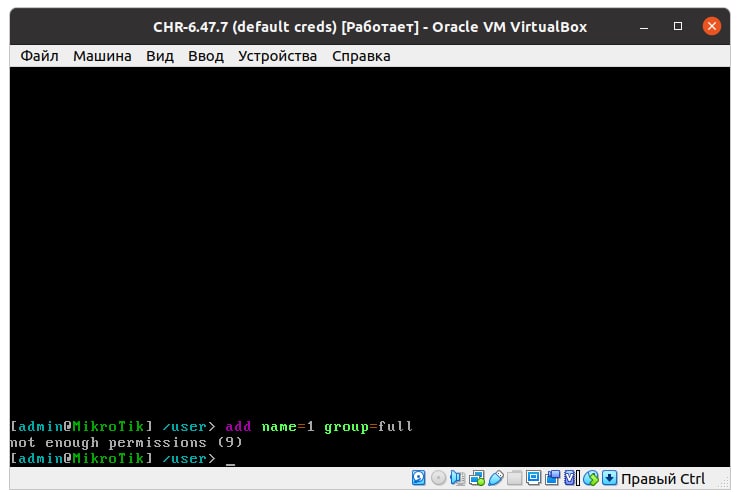
Task: Click the network adapters status icon
Action: pyautogui.click(x=477, y=478)
